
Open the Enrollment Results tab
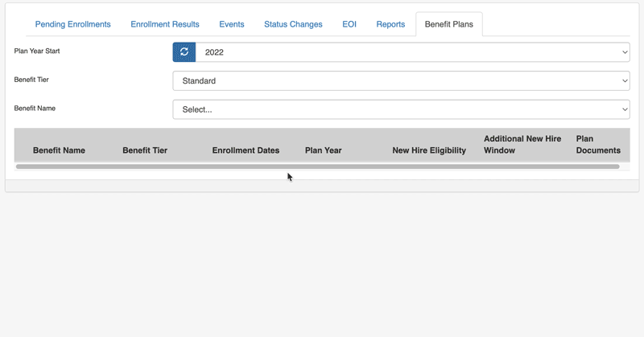[x=165, y=24]
